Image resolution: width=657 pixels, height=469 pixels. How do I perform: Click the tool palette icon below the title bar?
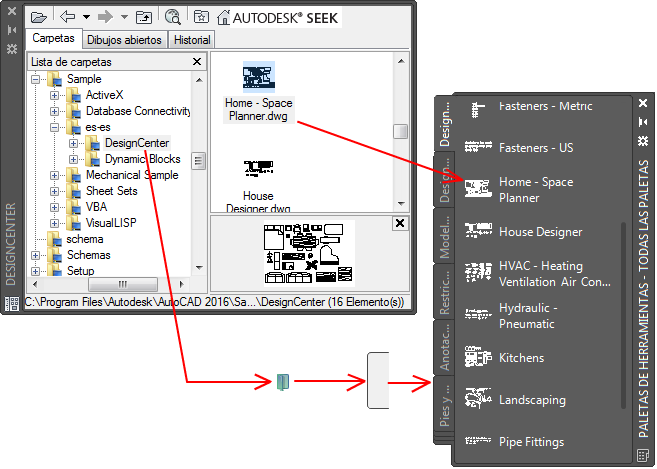pos(642,455)
